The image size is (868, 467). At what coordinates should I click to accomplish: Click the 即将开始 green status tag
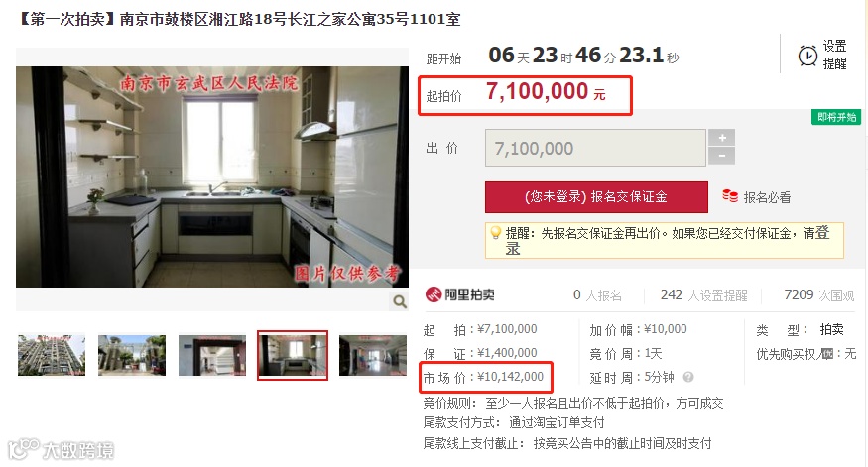point(836,117)
